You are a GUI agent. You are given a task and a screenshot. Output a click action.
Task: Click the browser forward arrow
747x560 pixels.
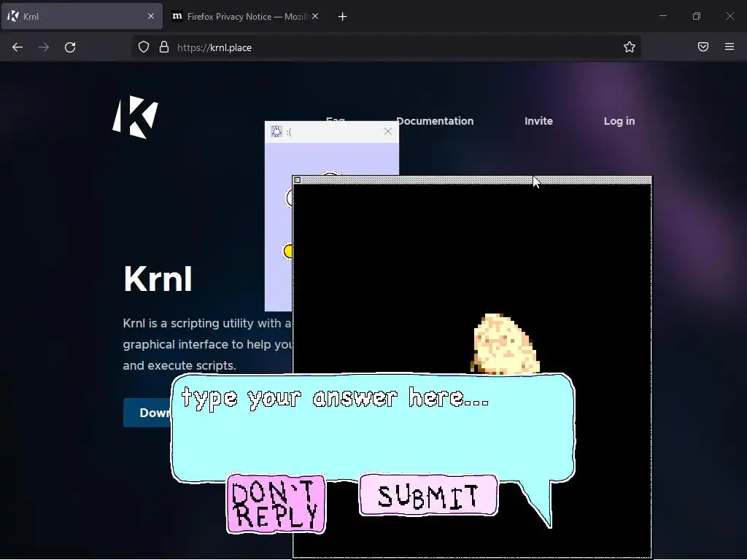click(x=44, y=47)
